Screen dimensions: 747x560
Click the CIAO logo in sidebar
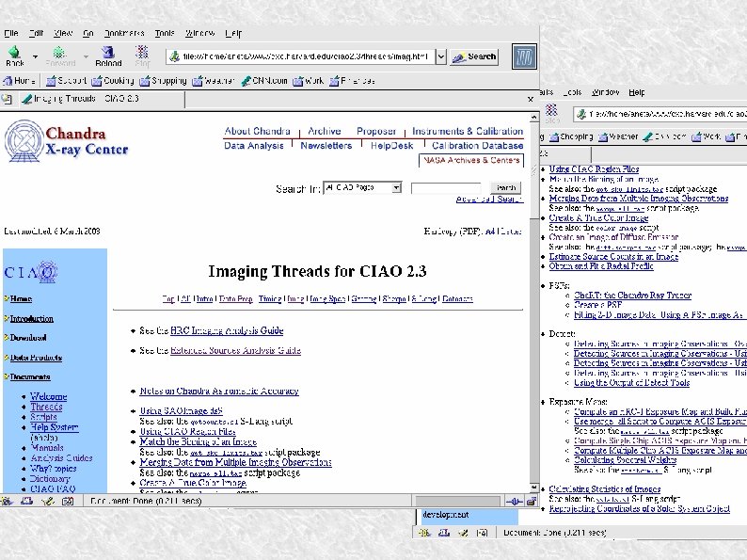(x=31, y=272)
